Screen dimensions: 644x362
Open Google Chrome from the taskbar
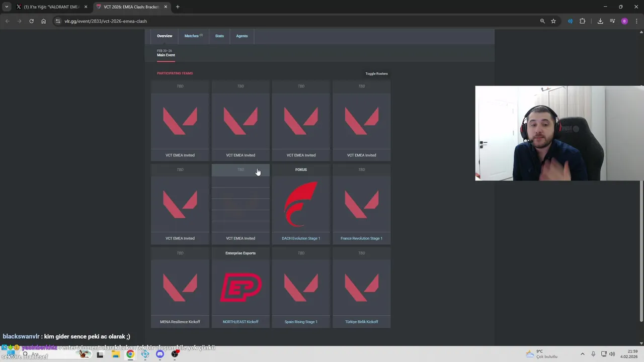click(130, 354)
